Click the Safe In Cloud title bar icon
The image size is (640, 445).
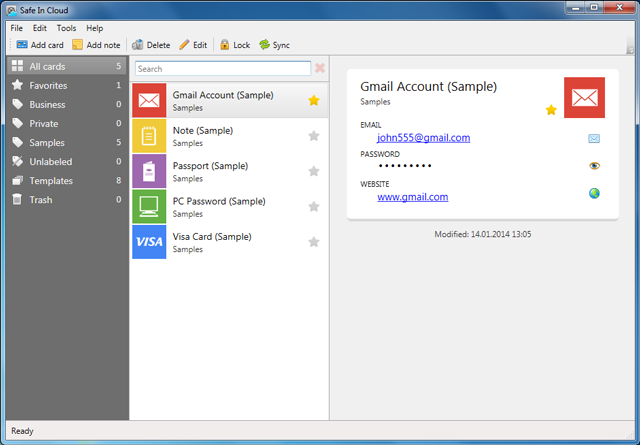click(x=12, y=10)
